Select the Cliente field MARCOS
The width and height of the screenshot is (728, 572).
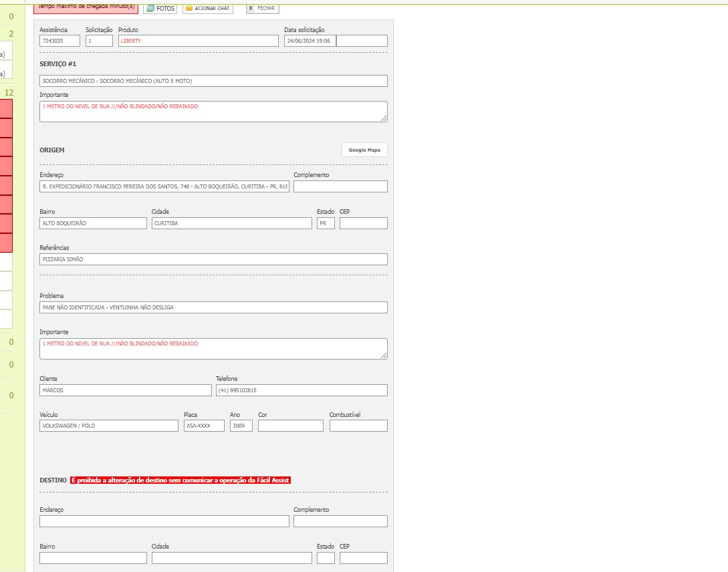[126, 390]
